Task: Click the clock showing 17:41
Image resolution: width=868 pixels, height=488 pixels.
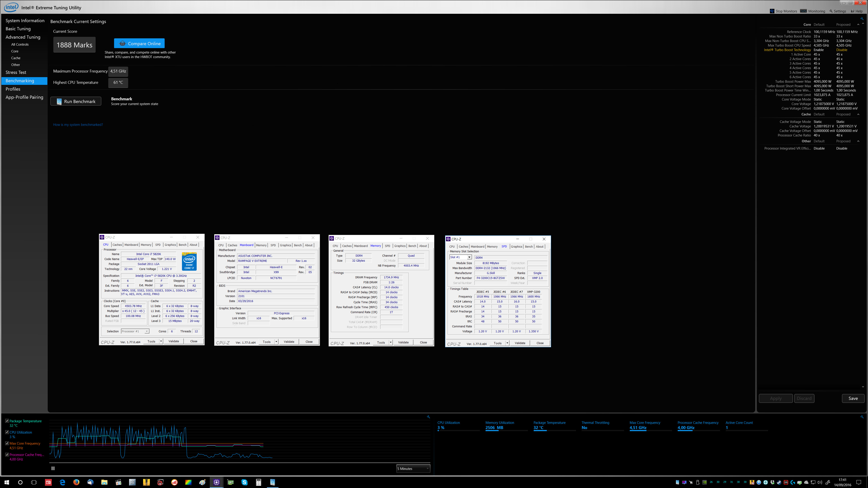Action: click(x=842, y=480)
